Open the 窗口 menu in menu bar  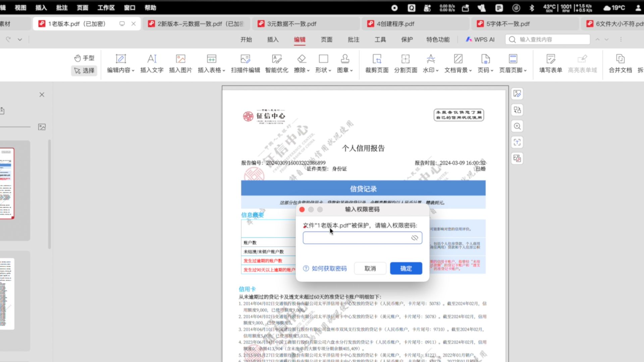(x=129, y=8)
